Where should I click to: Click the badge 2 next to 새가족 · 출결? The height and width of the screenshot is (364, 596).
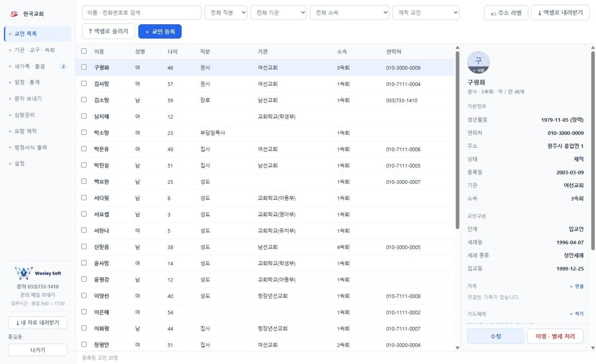(x=63, y=66)
